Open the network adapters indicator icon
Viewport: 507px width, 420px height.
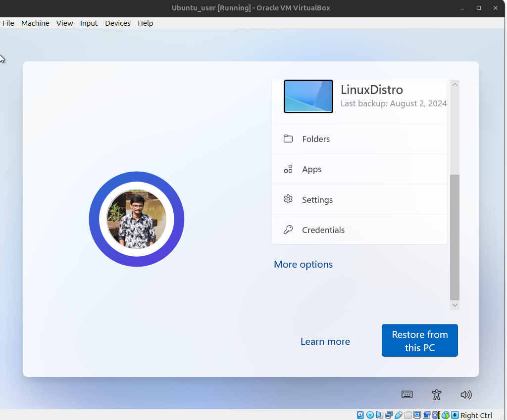tap(389, 415)
